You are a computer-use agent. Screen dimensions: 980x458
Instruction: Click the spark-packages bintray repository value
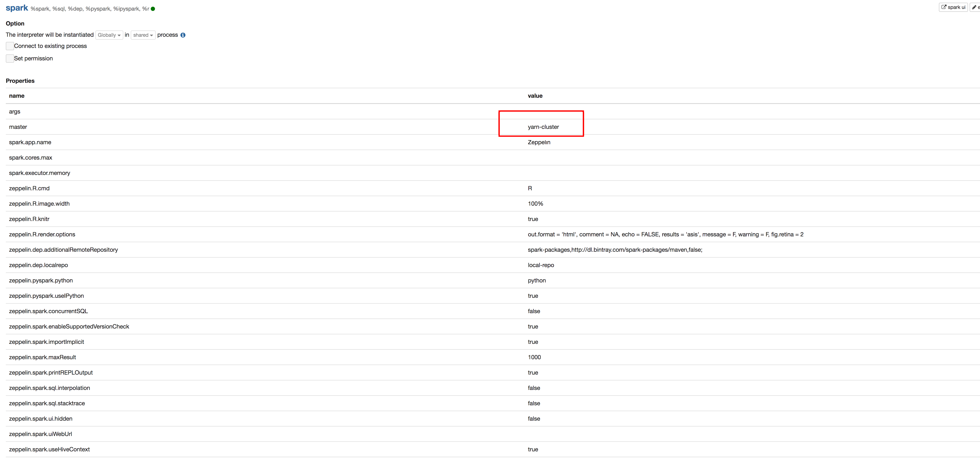pyautogui.click(x=615, y=250)
